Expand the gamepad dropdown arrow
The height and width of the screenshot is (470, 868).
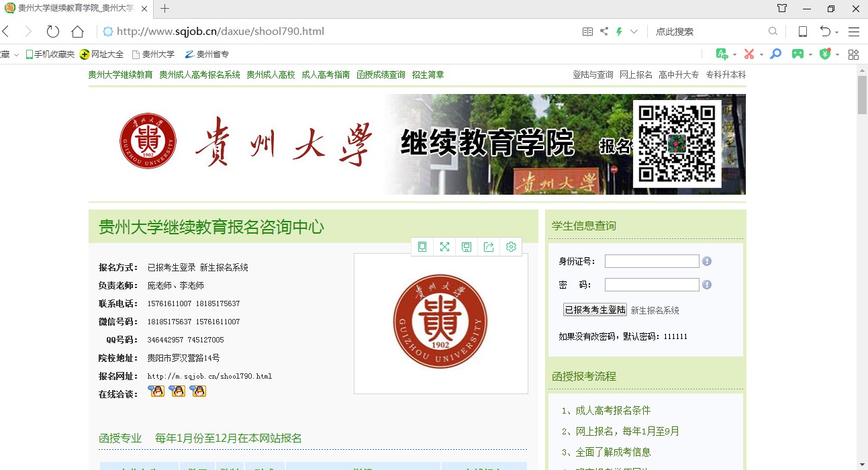[x=810, y=54]
